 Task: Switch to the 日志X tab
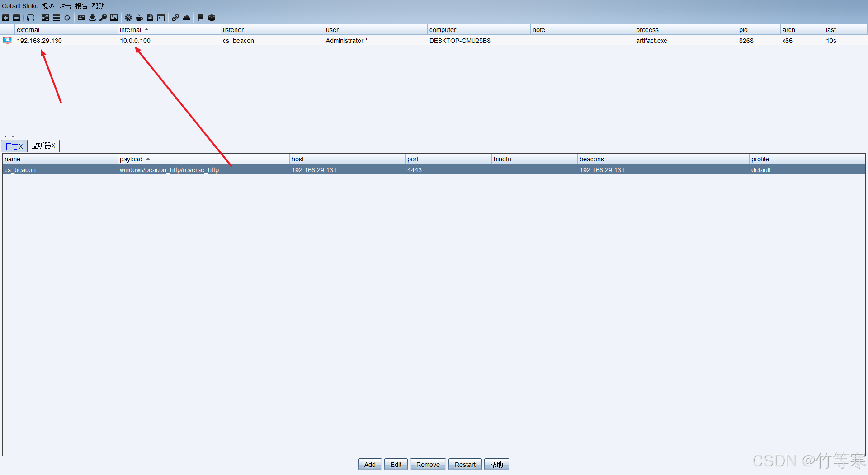[x=14, y=146]
